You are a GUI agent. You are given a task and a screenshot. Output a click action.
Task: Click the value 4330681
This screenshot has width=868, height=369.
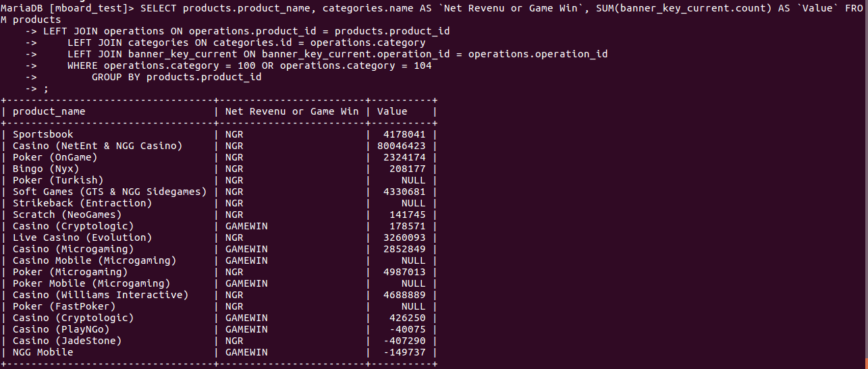click(404, 192)
